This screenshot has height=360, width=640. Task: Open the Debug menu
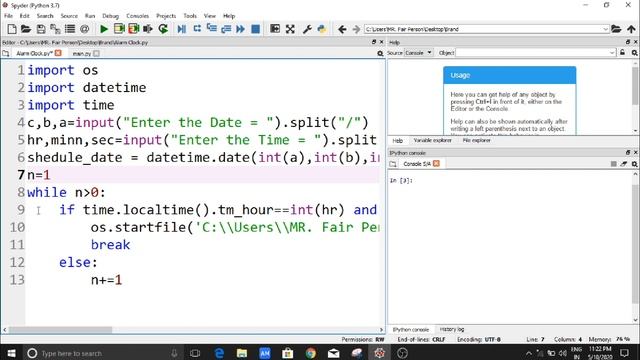pos(110,16)
